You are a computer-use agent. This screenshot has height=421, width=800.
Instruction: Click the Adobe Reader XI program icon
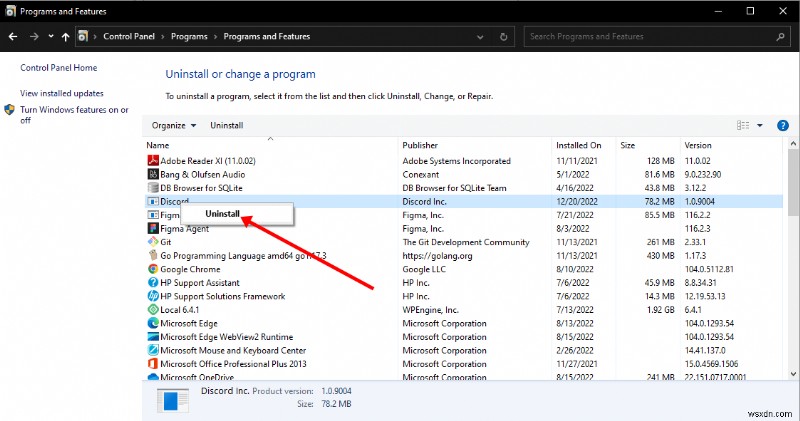153,160
